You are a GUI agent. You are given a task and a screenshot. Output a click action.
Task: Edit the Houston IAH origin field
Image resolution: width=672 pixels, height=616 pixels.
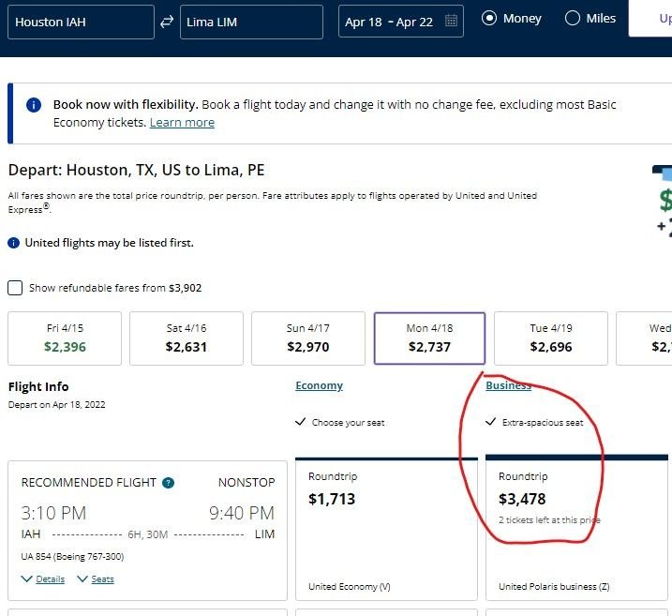[81, 22]
